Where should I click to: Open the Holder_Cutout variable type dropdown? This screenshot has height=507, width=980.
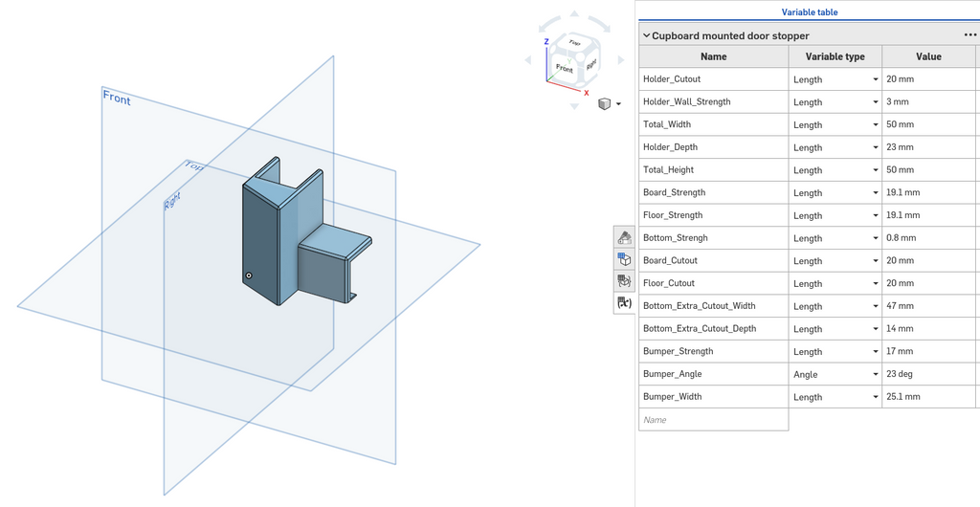click(835, 79)
